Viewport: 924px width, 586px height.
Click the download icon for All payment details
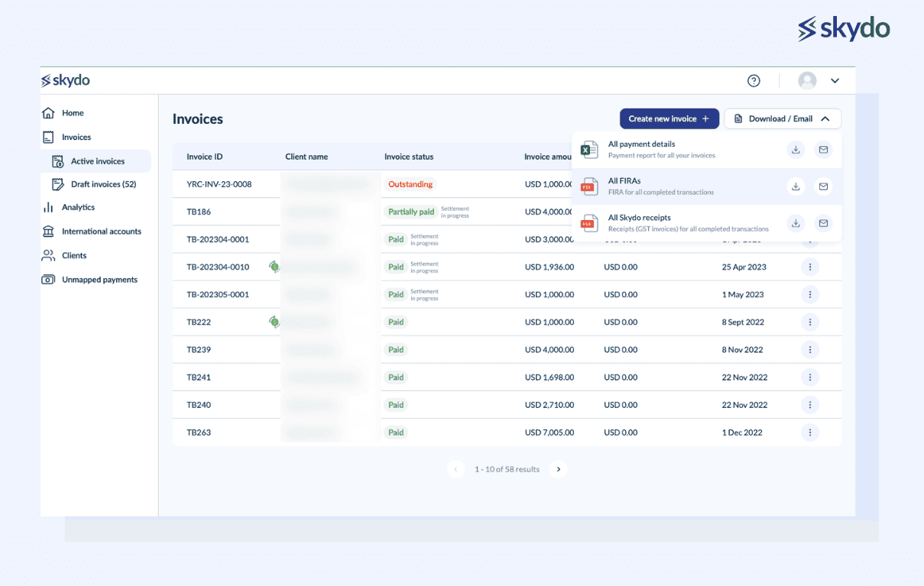pos(796,150)
